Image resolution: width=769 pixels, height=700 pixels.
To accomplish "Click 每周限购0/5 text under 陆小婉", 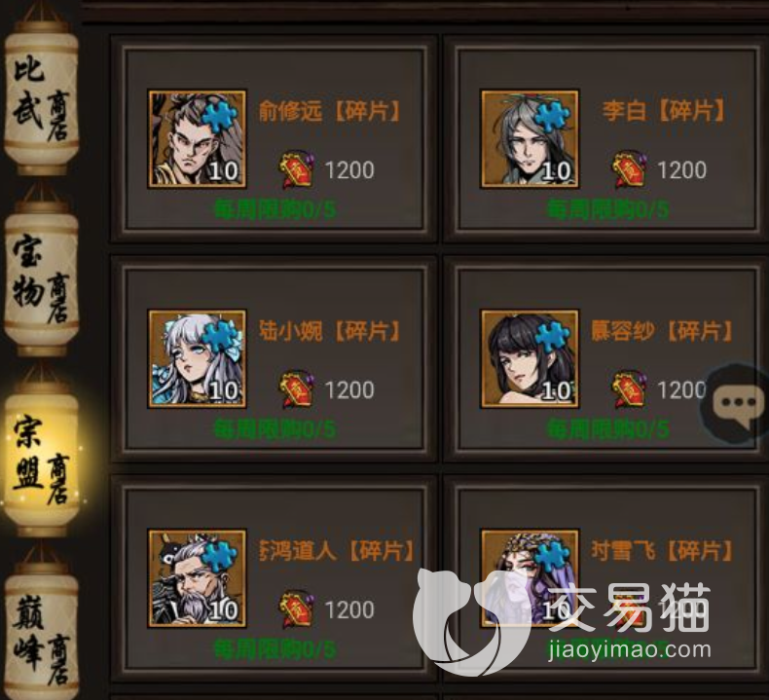I will (x=275, y=429).
